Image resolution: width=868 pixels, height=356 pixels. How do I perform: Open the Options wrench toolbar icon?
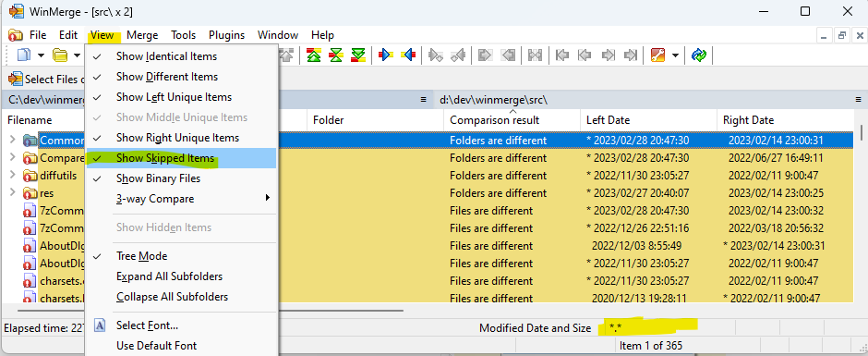(657, 55)
